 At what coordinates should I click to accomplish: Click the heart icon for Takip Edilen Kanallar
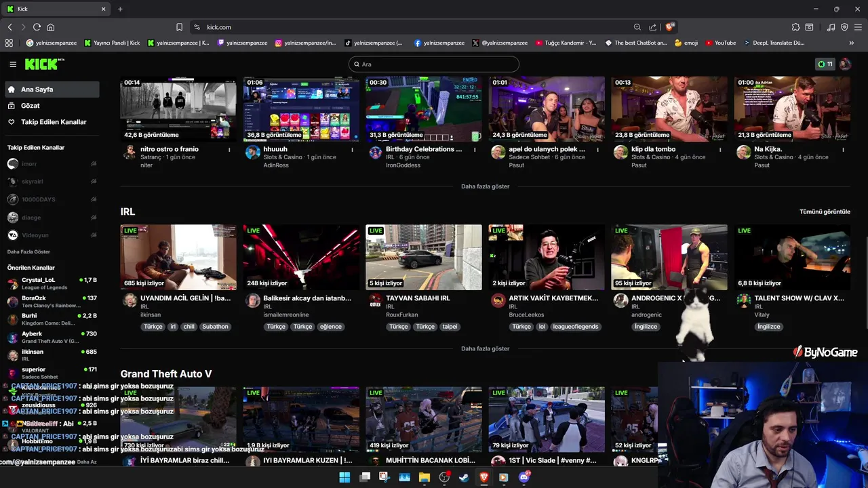coord(12,122)
